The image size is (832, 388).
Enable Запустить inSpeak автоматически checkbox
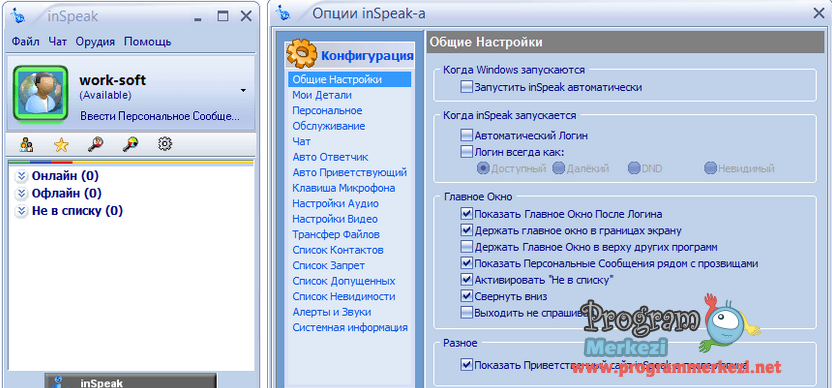coord(466,87)
